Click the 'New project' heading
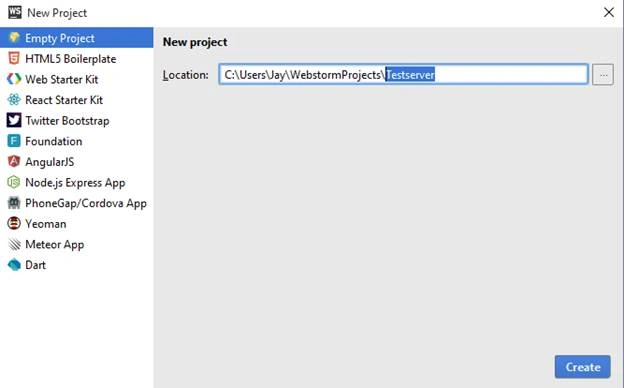 tap(195, 42)
